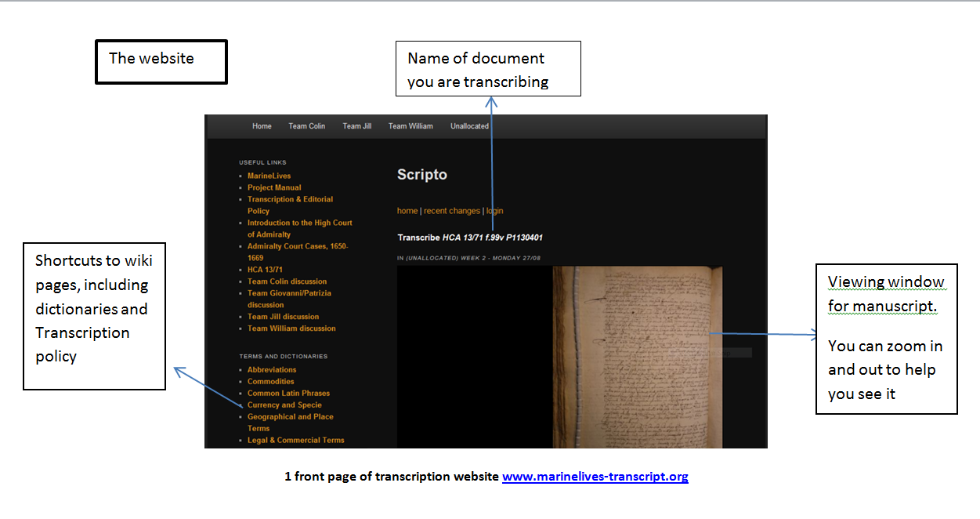This screenshot has width=980, height=519.
Task: Open the Home navigation tab
Action: (x=262, y=126)
